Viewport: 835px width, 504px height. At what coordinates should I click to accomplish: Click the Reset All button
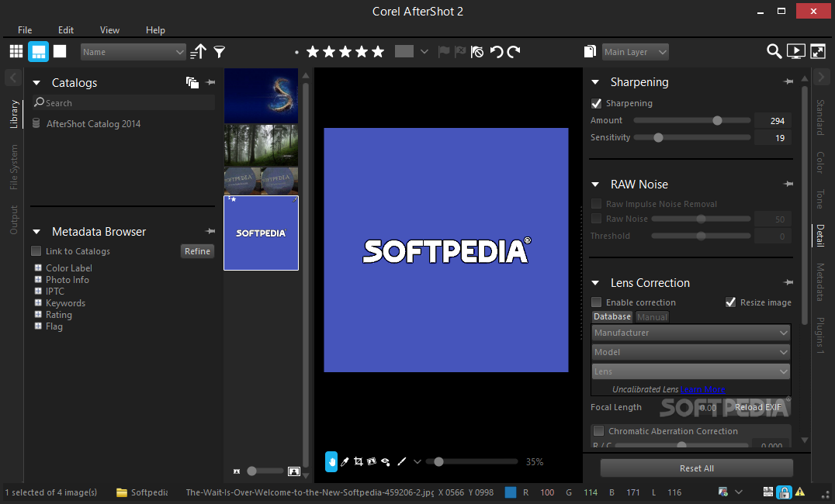697,468
